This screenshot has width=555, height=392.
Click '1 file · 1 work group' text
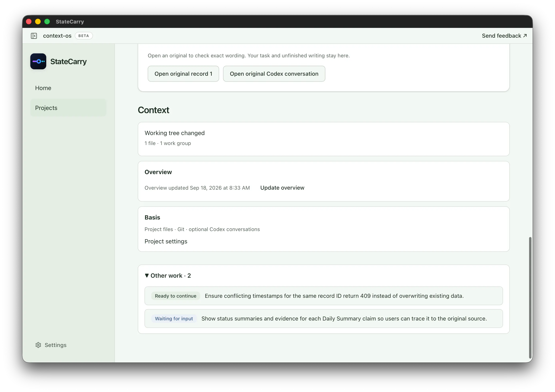tap(168, 143)
